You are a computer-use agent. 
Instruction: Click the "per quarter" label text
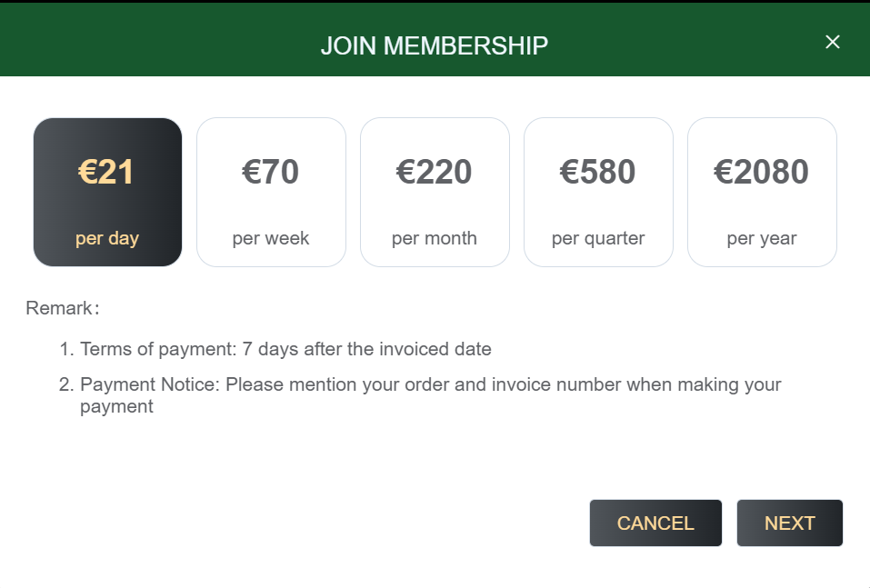point(598,239)
